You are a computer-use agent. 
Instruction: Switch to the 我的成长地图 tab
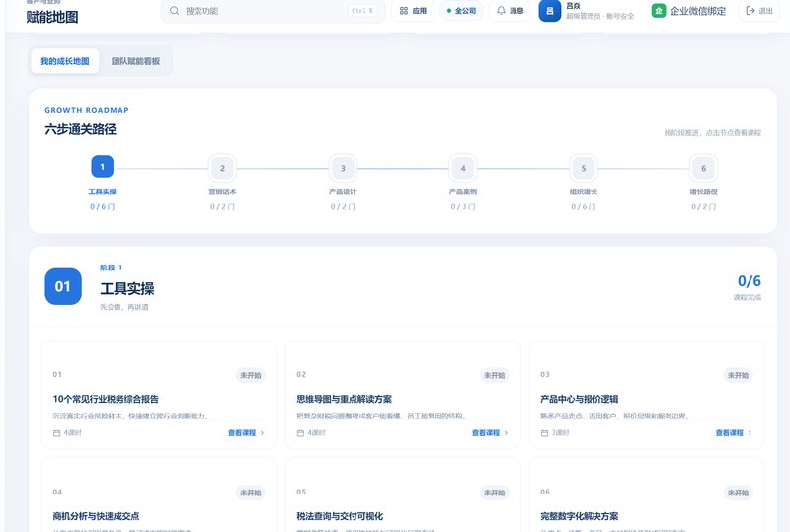coord(65,61)
